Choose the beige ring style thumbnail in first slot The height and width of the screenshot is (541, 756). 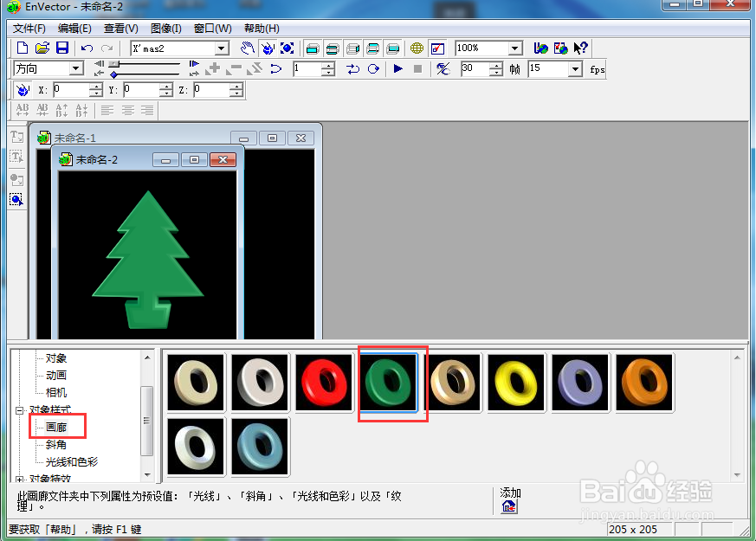point(196,383)
